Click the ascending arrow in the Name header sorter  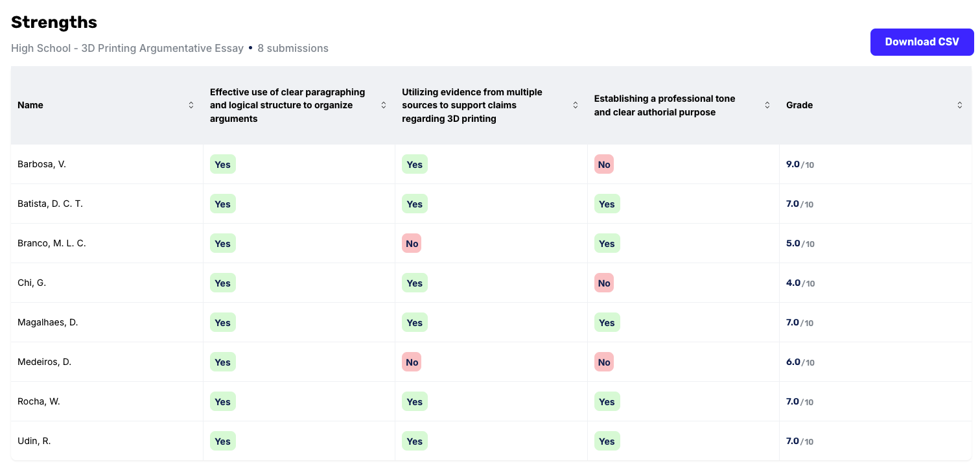191,102
